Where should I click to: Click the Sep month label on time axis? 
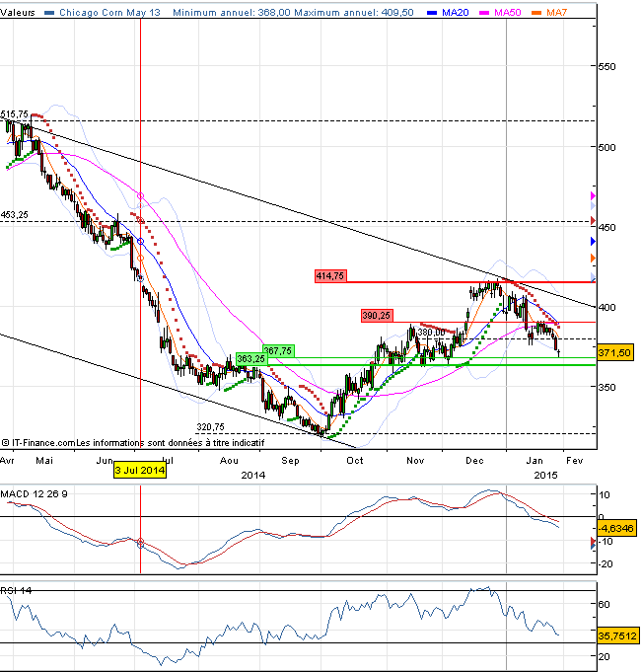click(290, 461)
